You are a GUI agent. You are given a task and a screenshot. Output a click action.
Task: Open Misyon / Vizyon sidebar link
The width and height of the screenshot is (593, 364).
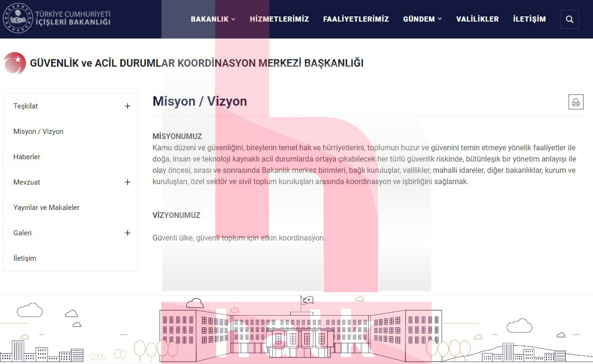(x=38, y=132)
